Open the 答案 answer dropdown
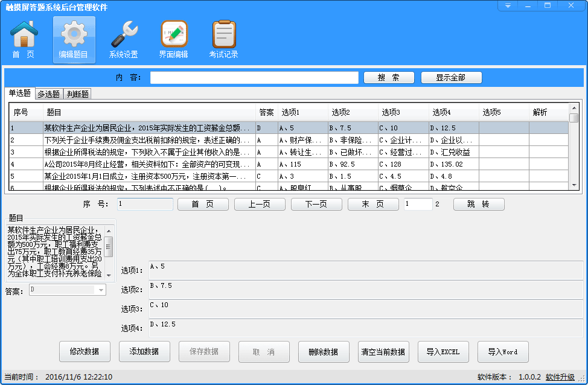588x385 pixels. (100, 289)
